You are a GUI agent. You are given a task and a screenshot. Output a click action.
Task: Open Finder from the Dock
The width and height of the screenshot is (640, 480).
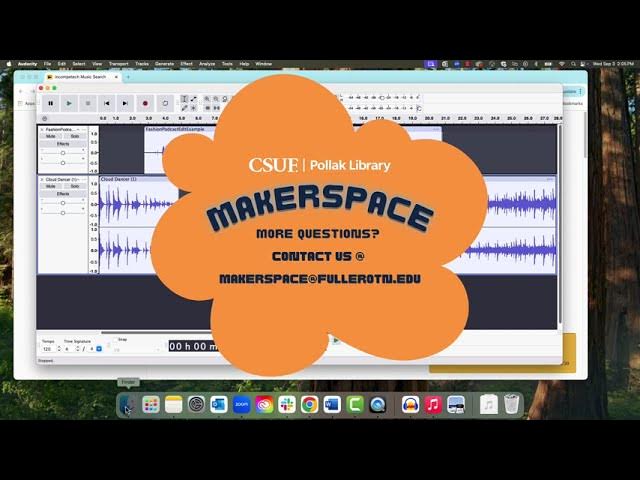tap(128, 405)
